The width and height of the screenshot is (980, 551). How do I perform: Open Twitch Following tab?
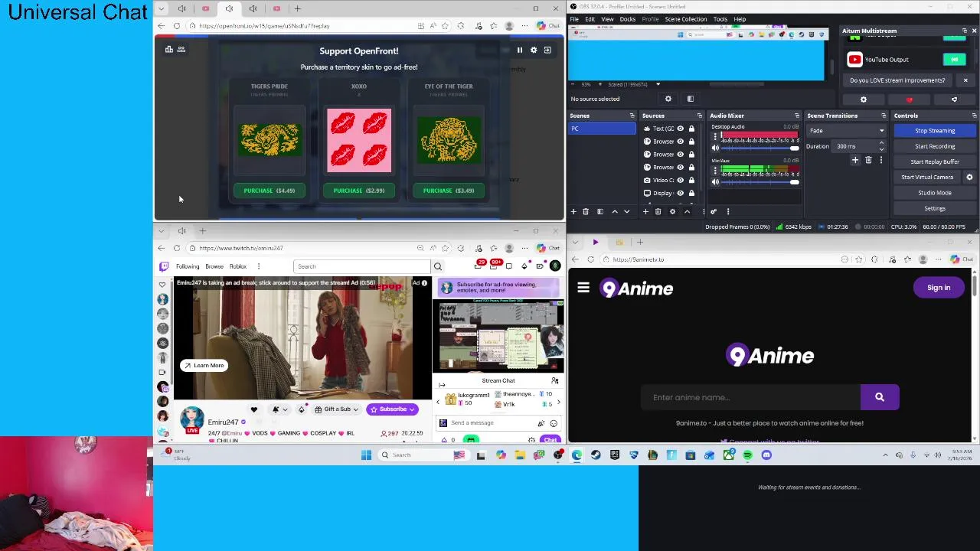coord(188,266)
